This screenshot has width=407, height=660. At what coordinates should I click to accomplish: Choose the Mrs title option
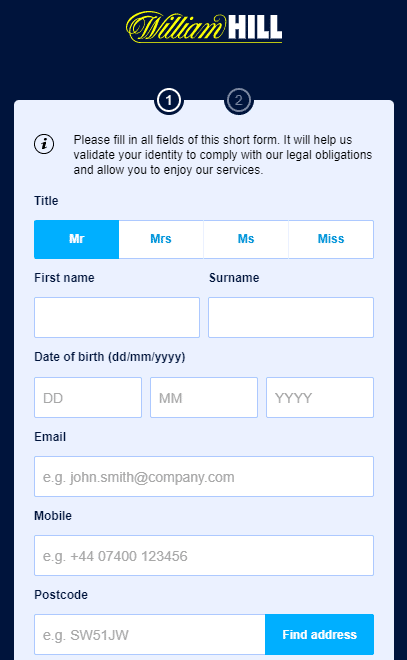(x=161, y=239)
